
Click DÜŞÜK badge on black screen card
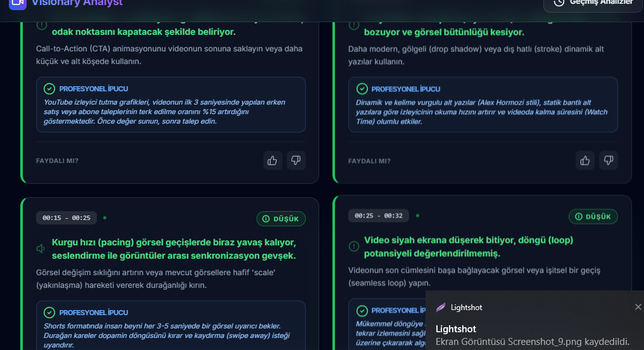[593, 216]
